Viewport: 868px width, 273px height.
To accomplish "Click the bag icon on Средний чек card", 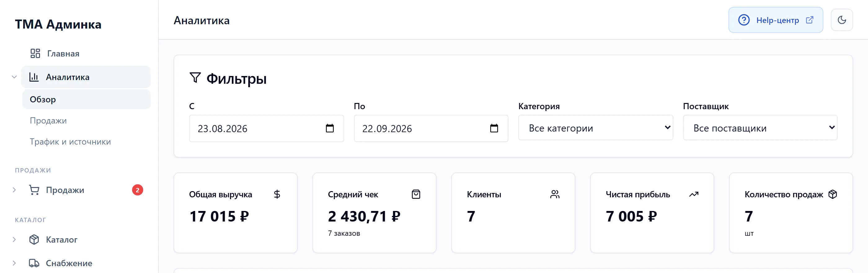I will [x=416, y=194].
